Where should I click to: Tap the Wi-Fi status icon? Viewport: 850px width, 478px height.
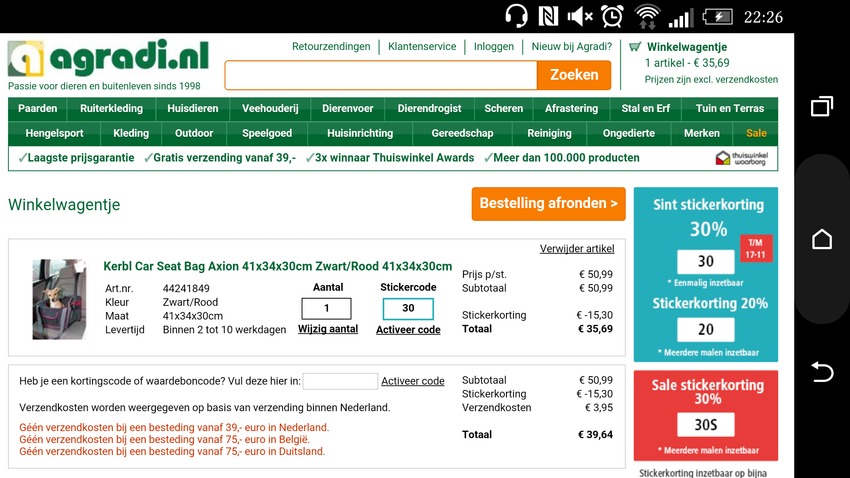point(647,16)
